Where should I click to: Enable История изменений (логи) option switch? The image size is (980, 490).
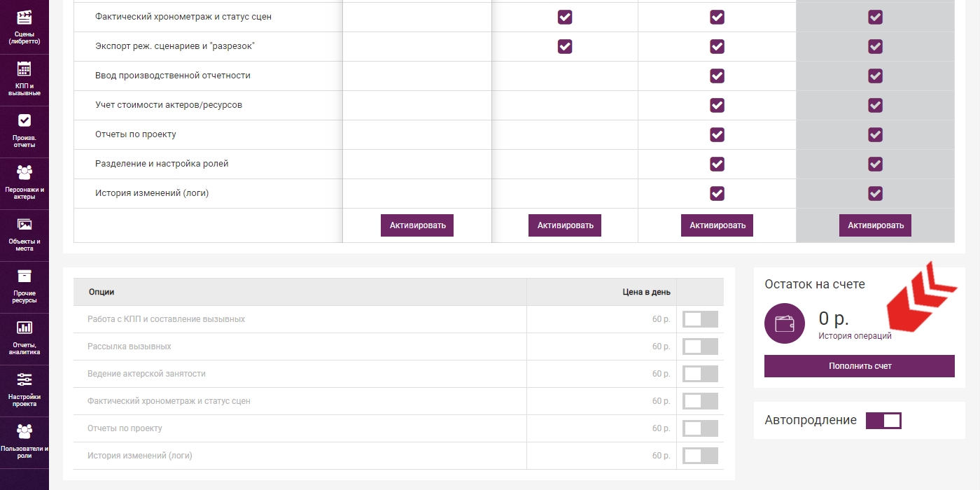pyautogui.click(x=701, y=456)
